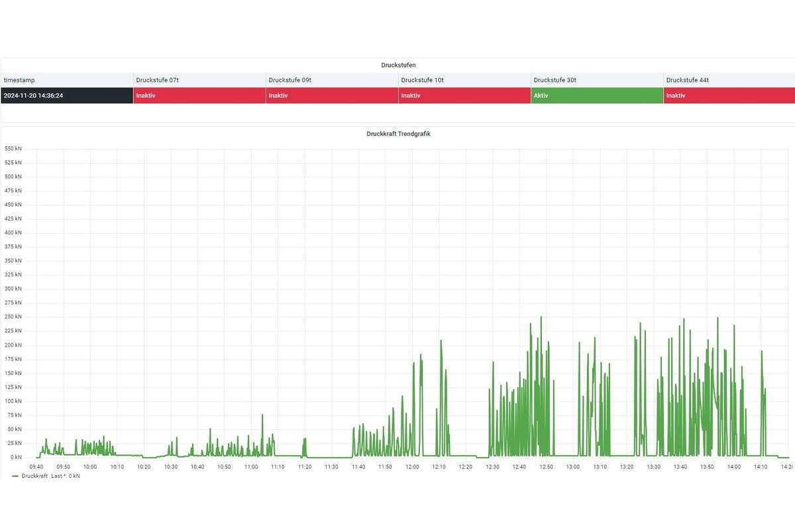The image size is (795, 532).
Task: Select the Druckstufe 30t column header
Action: click(x=555, y=80)
